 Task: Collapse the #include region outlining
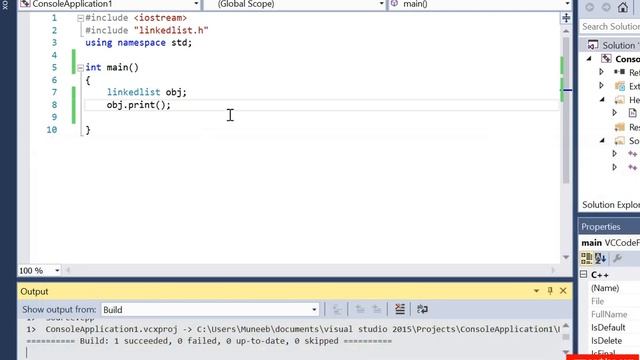80,18
